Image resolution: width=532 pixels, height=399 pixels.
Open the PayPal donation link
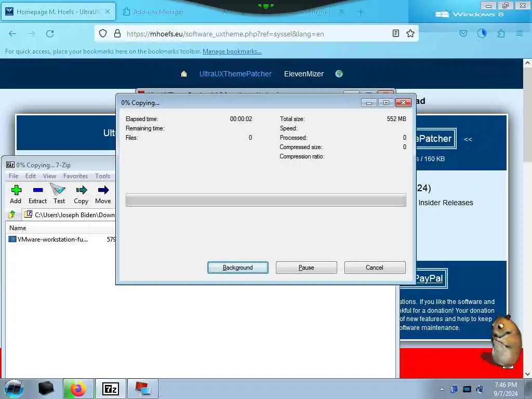tap(429, 278)
